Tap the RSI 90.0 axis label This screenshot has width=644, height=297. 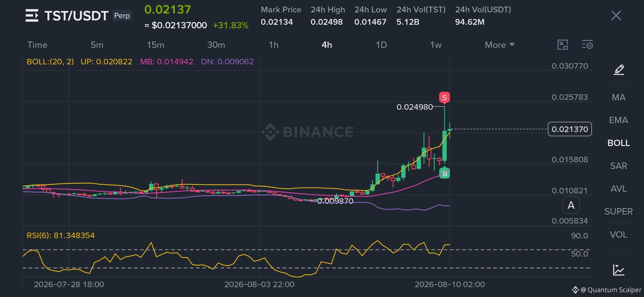point(579,236)
